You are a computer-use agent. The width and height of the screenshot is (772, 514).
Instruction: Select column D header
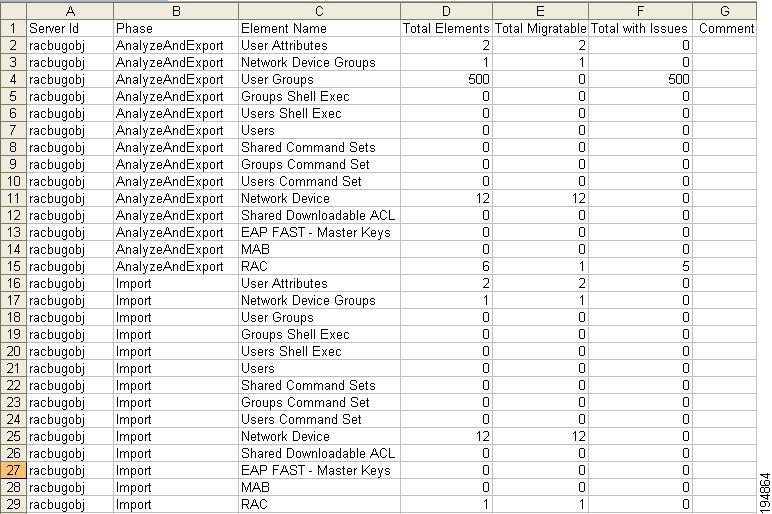pos(446,11)
